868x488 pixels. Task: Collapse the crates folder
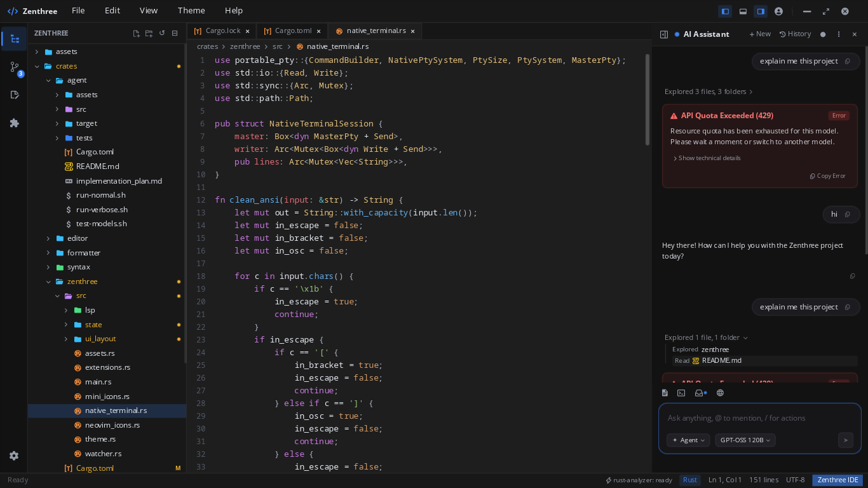pos(107,66)
